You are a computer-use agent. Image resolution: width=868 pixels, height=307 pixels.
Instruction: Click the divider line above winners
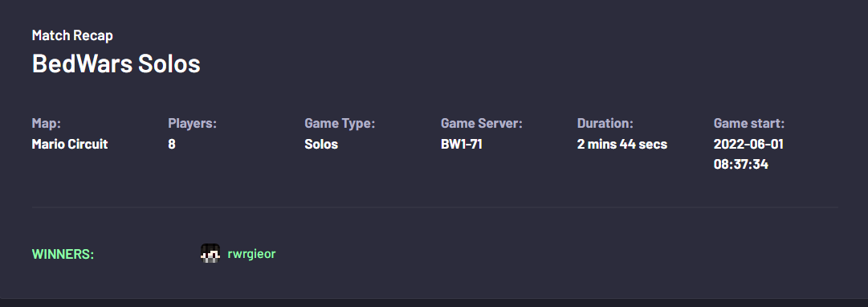pyautogui.click(x=435, y=207)
